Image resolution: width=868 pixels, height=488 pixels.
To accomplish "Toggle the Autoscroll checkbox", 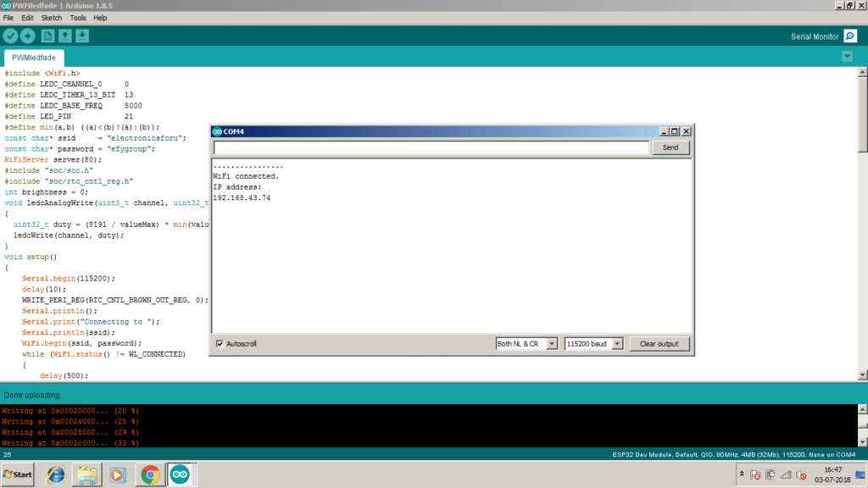I will (220, 344).
